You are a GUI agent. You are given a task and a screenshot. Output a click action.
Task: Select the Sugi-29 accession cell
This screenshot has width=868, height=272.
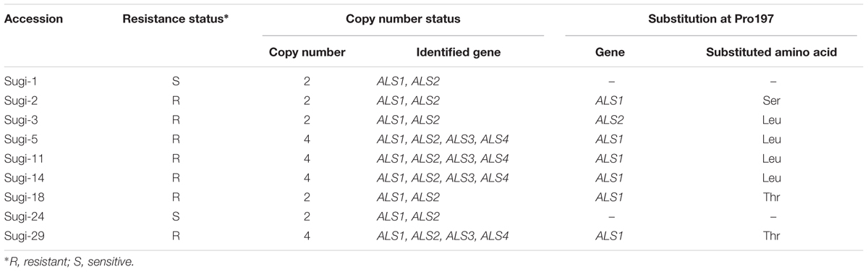click(25, 229)
